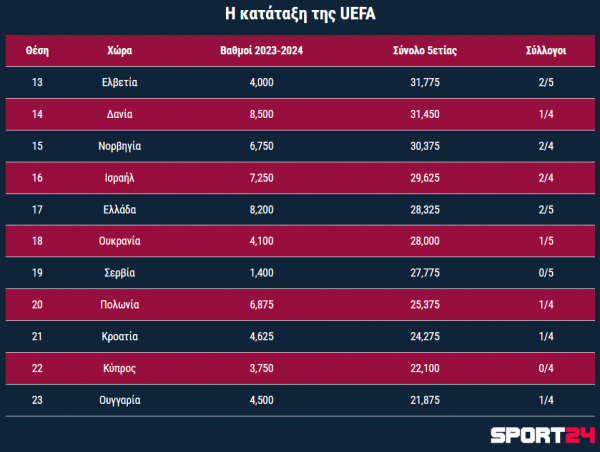Click Δανία in the table

[119, 114]
